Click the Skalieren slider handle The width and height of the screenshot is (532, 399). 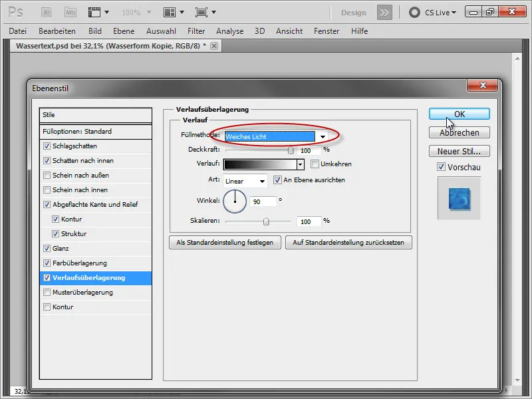[266, 221]
